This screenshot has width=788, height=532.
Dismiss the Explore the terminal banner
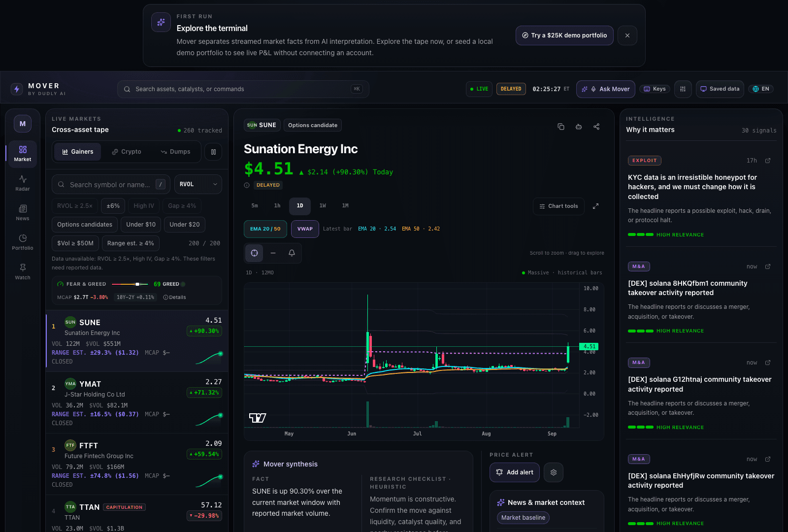click(627, 35)
